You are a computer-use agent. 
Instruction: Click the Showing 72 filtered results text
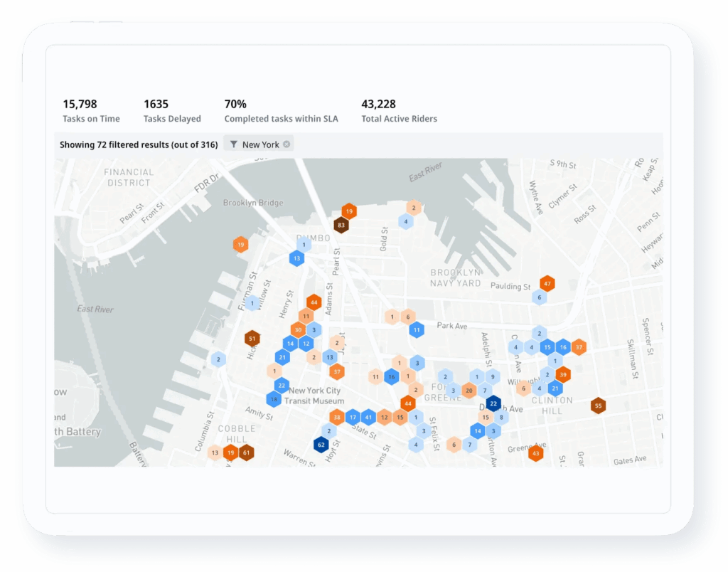139,144
